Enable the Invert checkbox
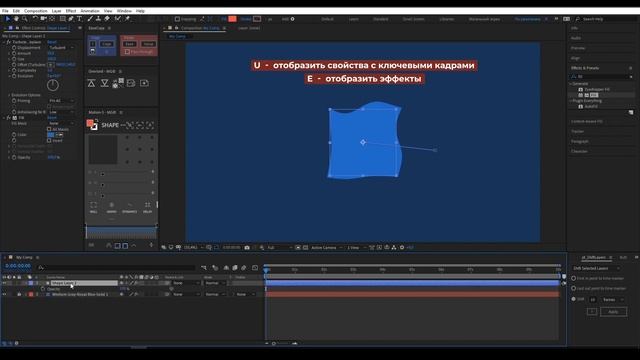 point(49,140)
